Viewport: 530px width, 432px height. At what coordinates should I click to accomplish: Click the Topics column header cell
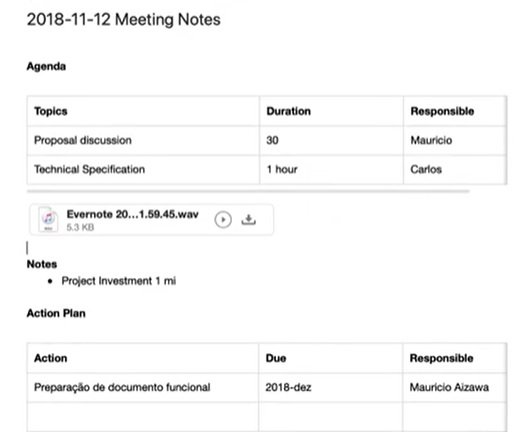click(143, 111)
